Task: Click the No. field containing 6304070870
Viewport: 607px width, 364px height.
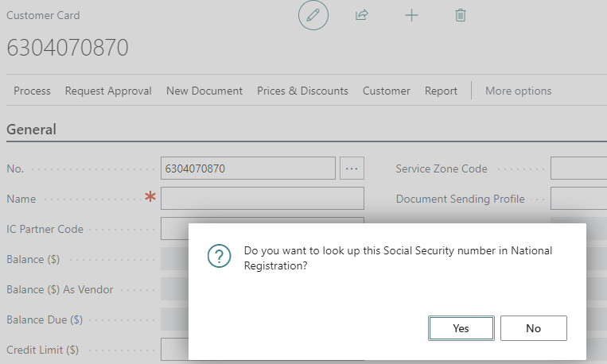Action: (248, 168)
